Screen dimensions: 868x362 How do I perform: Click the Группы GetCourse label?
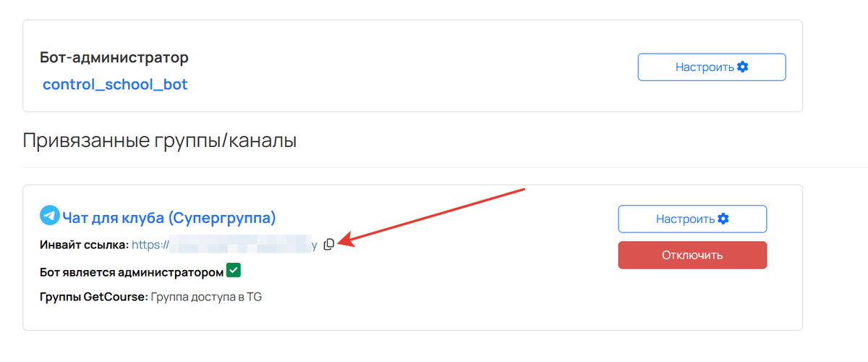[x=94, y=297]
